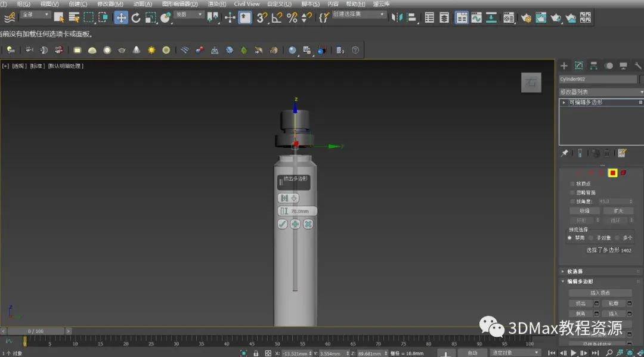Open the Modify panel tab
Viewport: 644px width, 357px height.
[578, 66]
